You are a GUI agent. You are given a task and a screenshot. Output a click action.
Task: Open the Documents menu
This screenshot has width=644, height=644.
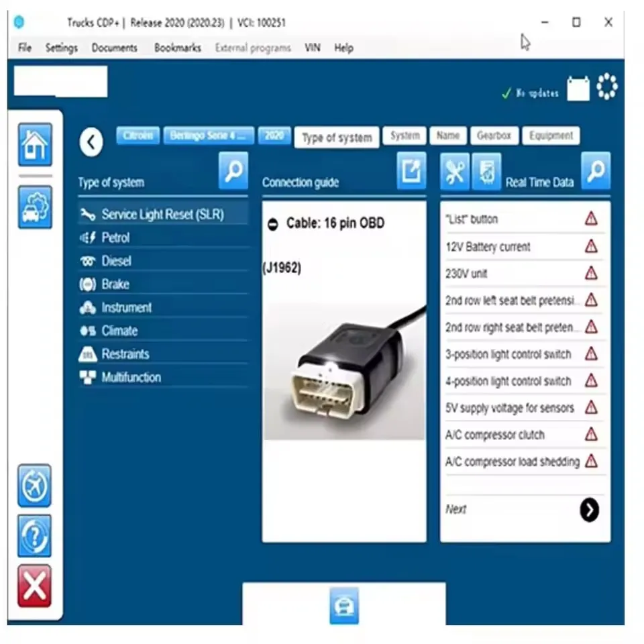[x=114, y=48]
